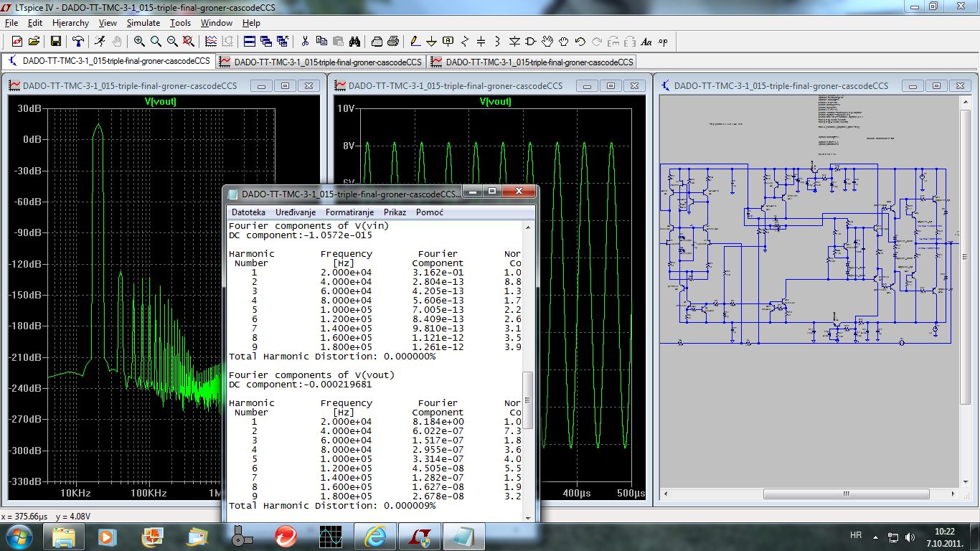Screen dimensions: 980x551
Task: Switch to the schematic tab with the blue icon
Action: click(110, 62)
